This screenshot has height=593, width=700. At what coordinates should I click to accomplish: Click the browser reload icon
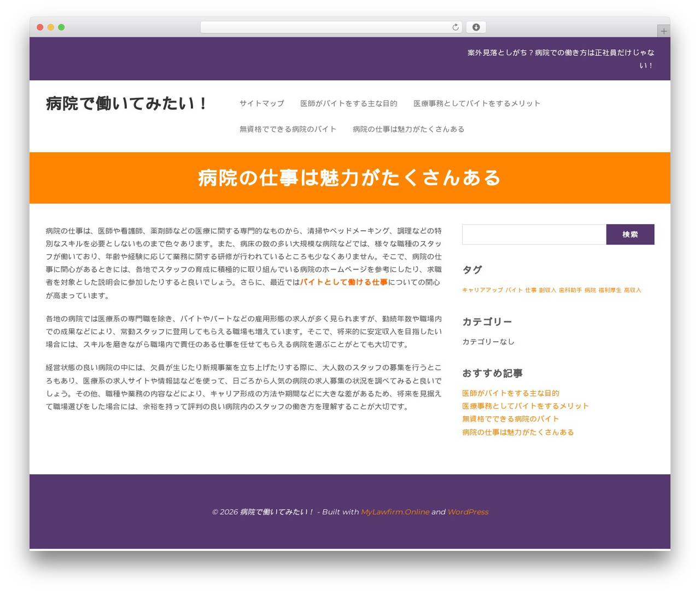click(x=455, y=27)
